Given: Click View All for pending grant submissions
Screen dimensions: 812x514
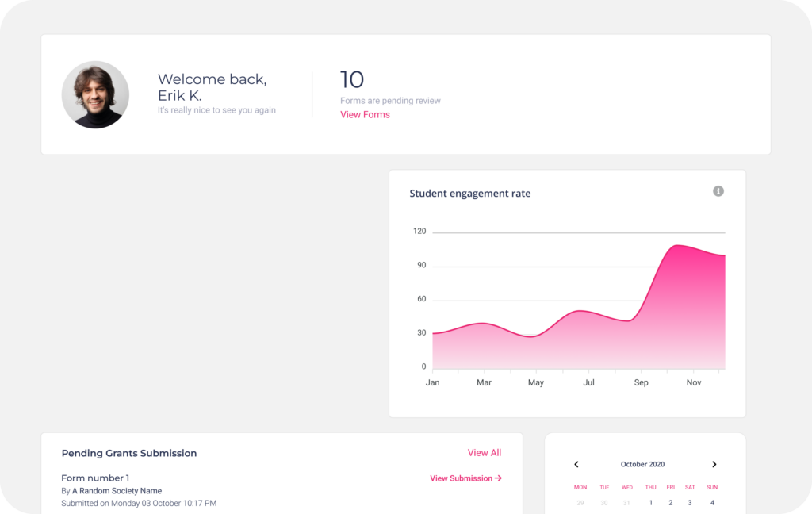Looking at the screenshot, I should 485,452.
